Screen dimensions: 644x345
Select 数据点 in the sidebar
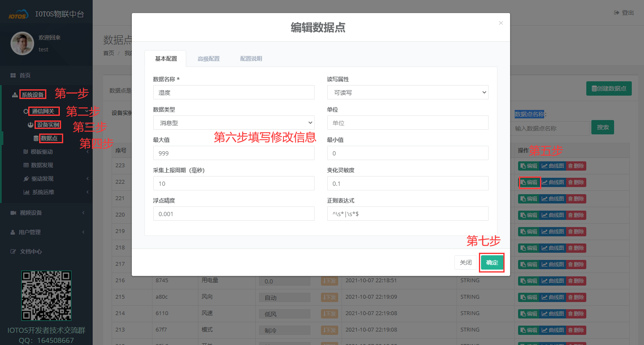tap(51, 138)
